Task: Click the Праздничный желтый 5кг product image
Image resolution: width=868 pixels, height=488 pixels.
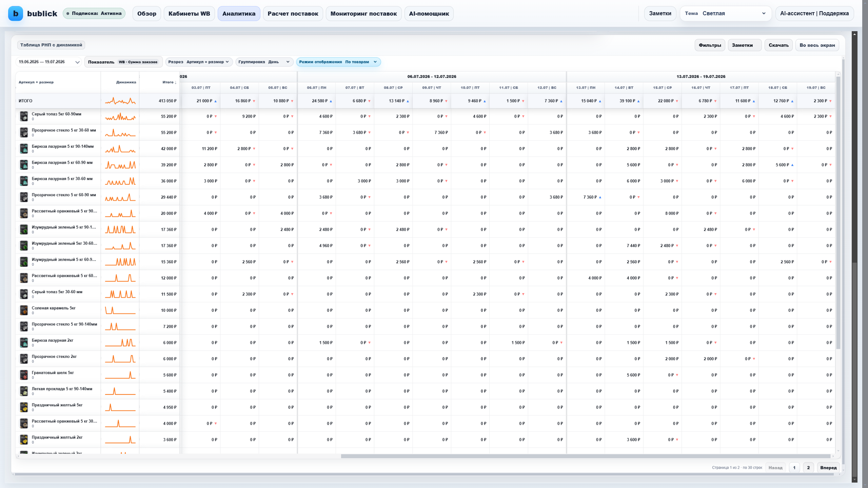Action: 24,407
